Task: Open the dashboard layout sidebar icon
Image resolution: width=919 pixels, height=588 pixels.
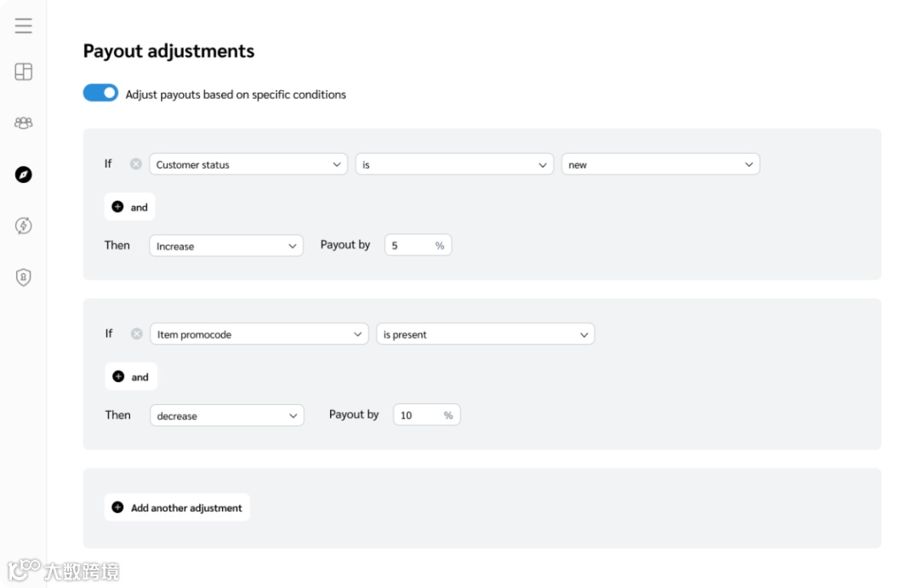Action: point(24,71)
